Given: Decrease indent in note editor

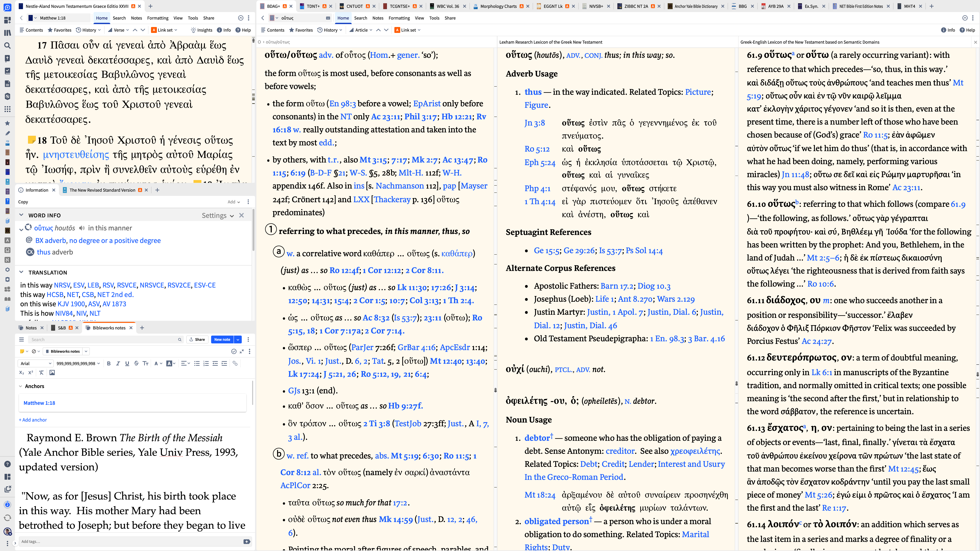Looking at the screenshot, I should pos(215,364).
